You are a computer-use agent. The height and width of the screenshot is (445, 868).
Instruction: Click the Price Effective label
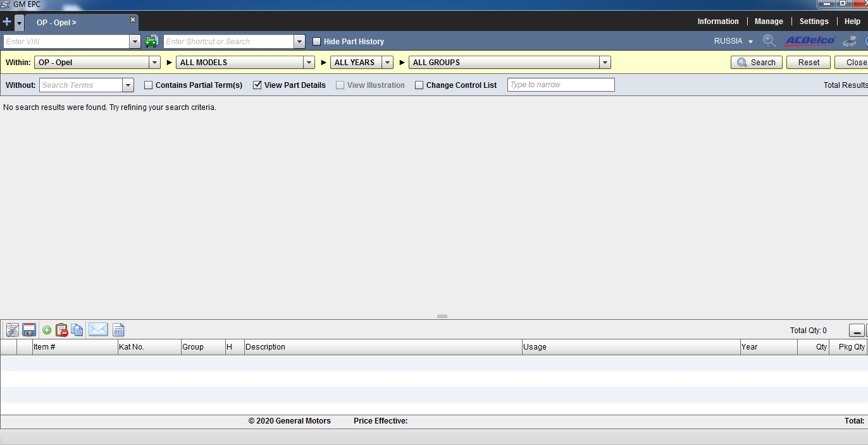pyautogui.click(x=380, y=421)
